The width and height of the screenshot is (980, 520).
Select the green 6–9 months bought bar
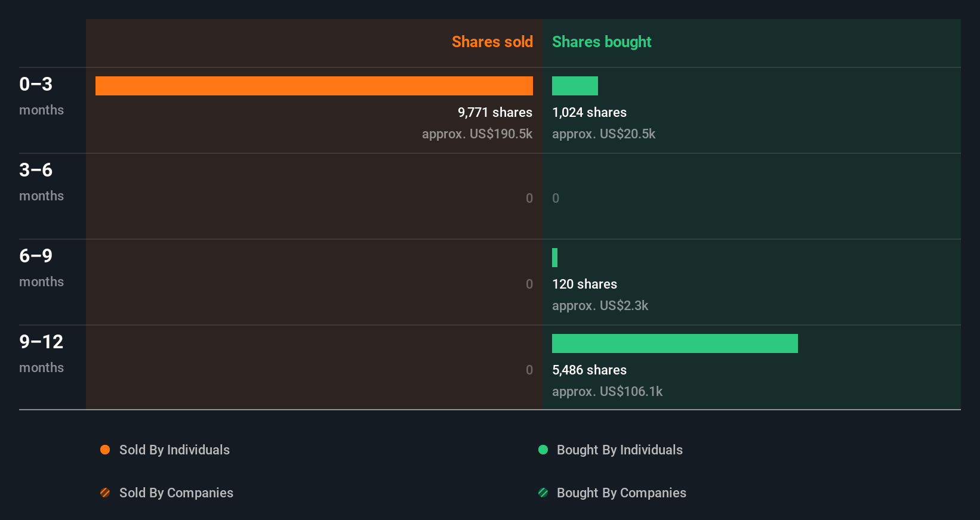pos(554,258)
